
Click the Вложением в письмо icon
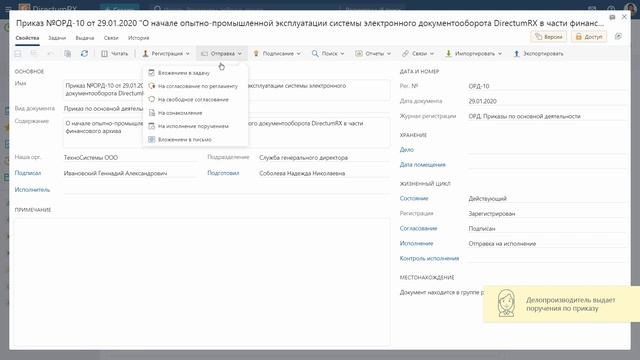[x=151, y=140]
